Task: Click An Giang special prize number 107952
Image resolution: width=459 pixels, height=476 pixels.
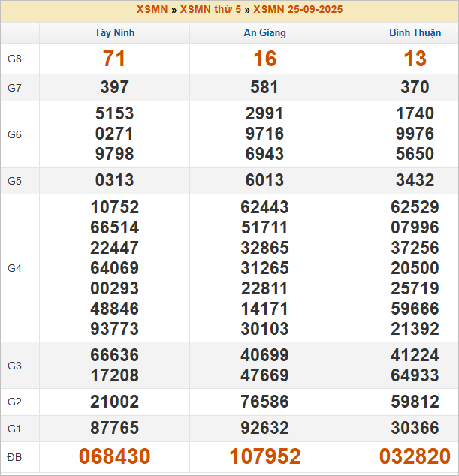Action: (264, 456)
